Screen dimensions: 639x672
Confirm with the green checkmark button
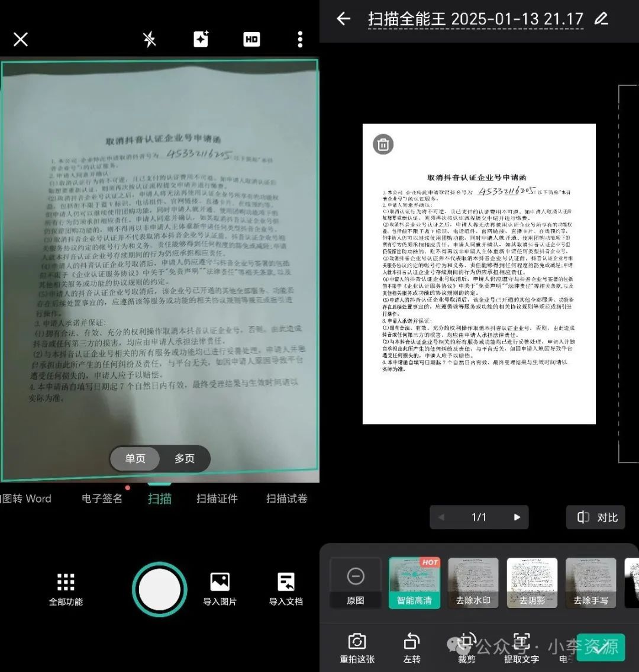click(601, 647)
